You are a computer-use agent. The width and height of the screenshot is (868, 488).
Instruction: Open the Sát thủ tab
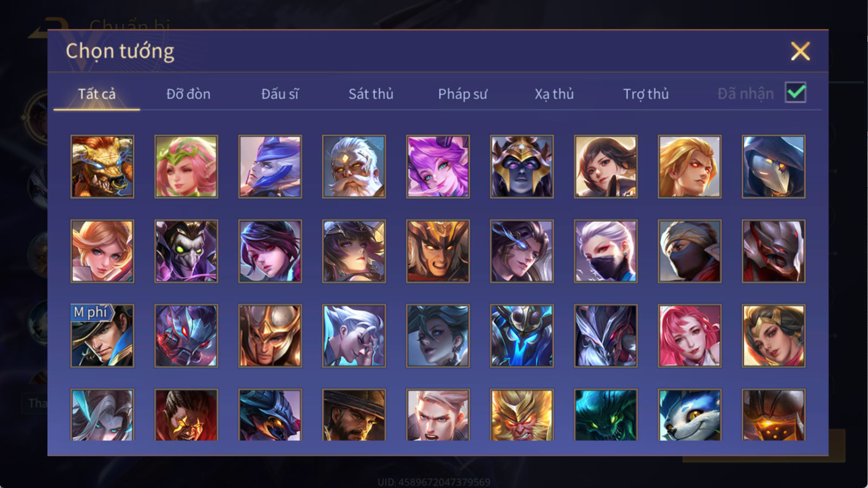(371, 94)
